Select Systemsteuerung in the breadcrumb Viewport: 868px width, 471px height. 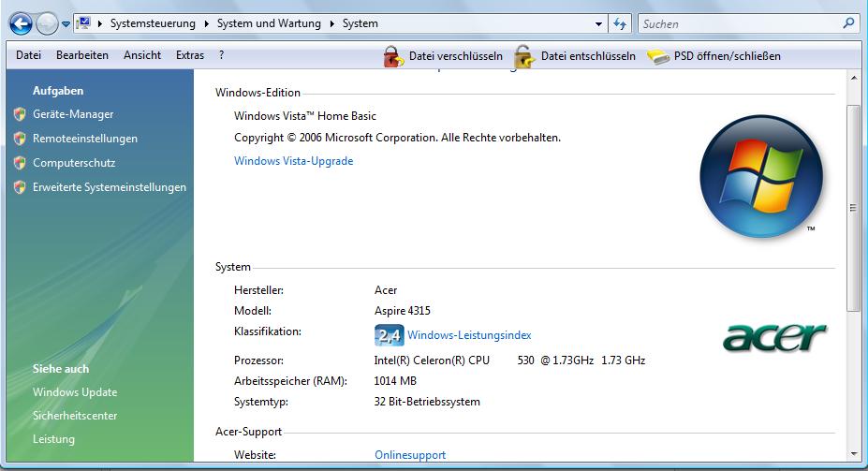(x=153, y=23)
